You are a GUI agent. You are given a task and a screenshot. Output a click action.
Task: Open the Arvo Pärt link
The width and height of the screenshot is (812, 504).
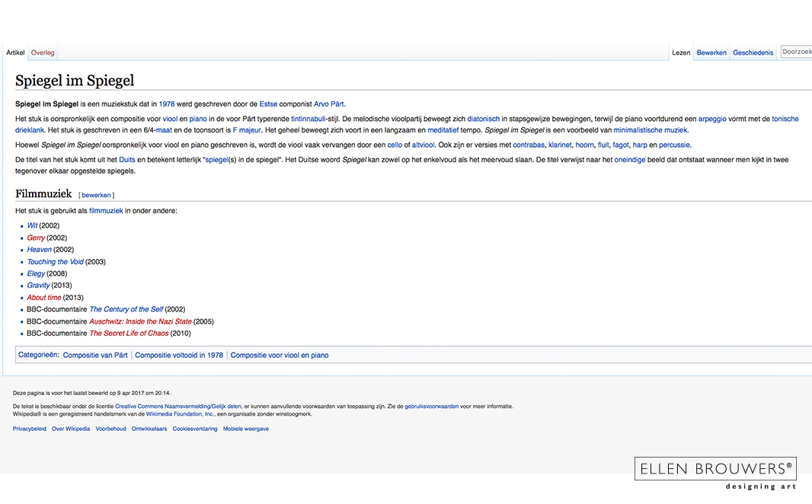click(329, 104)
